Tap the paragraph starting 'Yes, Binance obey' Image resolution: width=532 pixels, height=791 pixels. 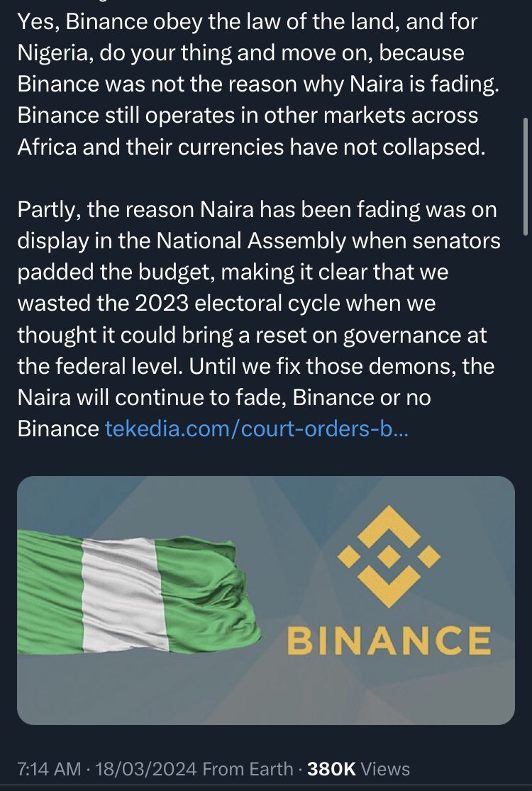258,84
